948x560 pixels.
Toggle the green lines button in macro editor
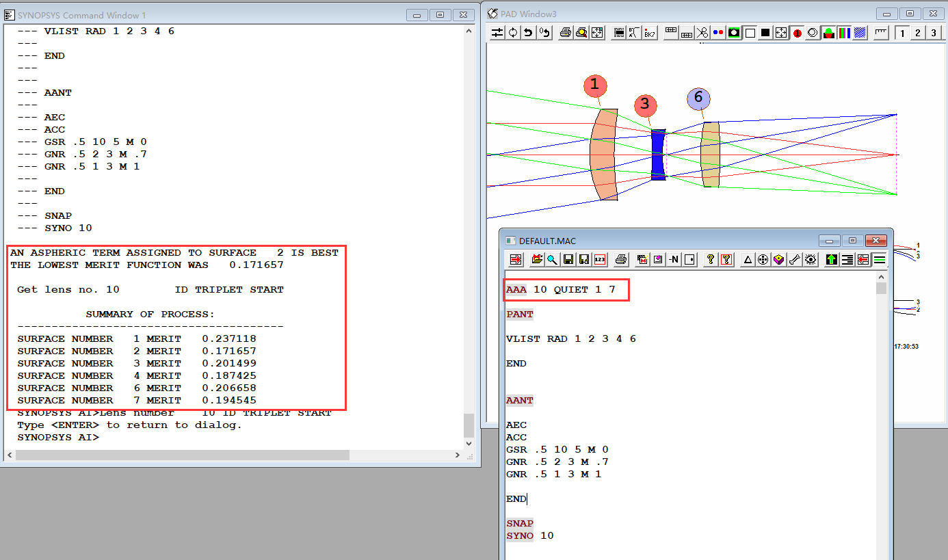tap(880, 259)
